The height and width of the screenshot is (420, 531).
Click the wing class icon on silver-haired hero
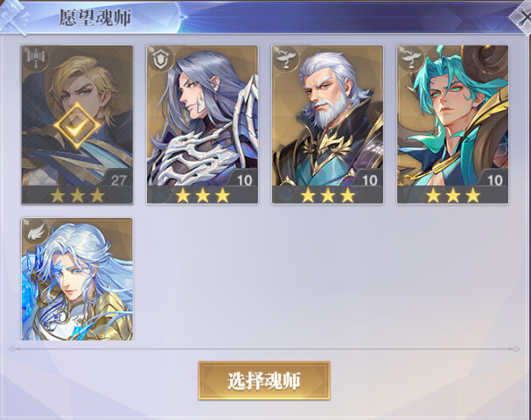pos(36,231)
